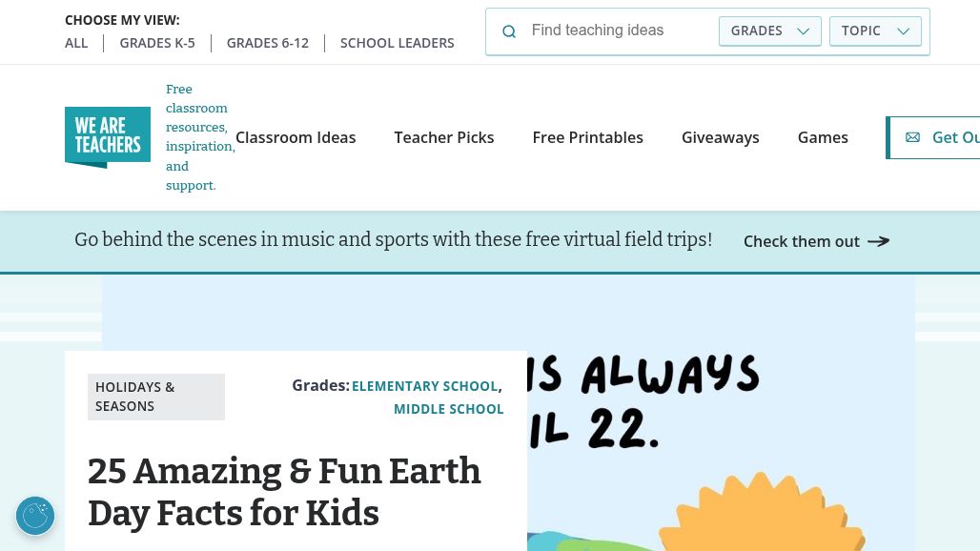This screenshot has height=551, width=980.
Task: Click the Giveaways navigation item
Action: (x=721, y=137)
